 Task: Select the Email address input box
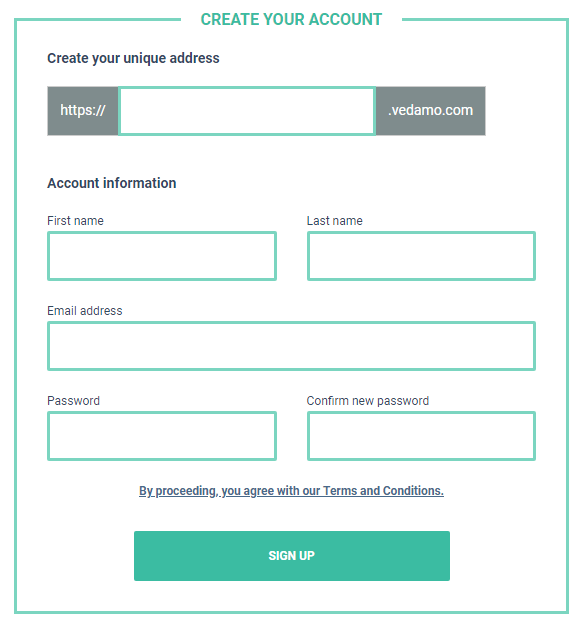tap(291, 346)
